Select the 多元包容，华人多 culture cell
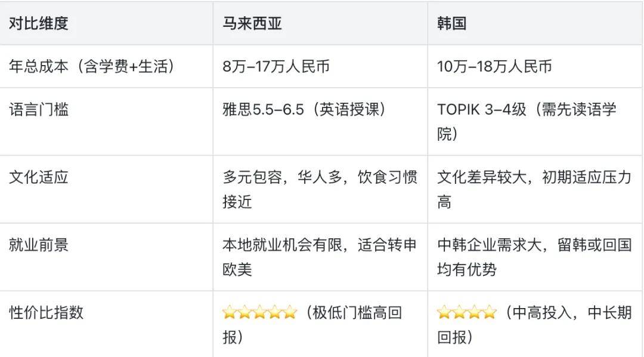Image resolution: width=644 pixels, height=357 pixels. pos(320,189)
